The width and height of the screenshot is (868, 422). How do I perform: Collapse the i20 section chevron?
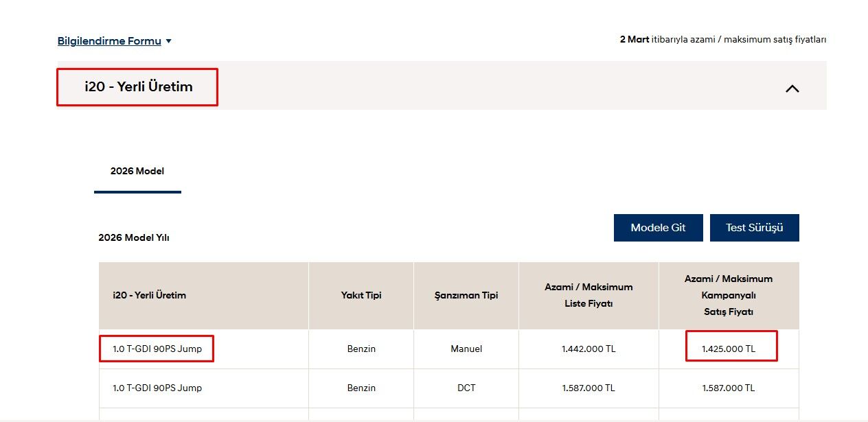tap(792, 89)
